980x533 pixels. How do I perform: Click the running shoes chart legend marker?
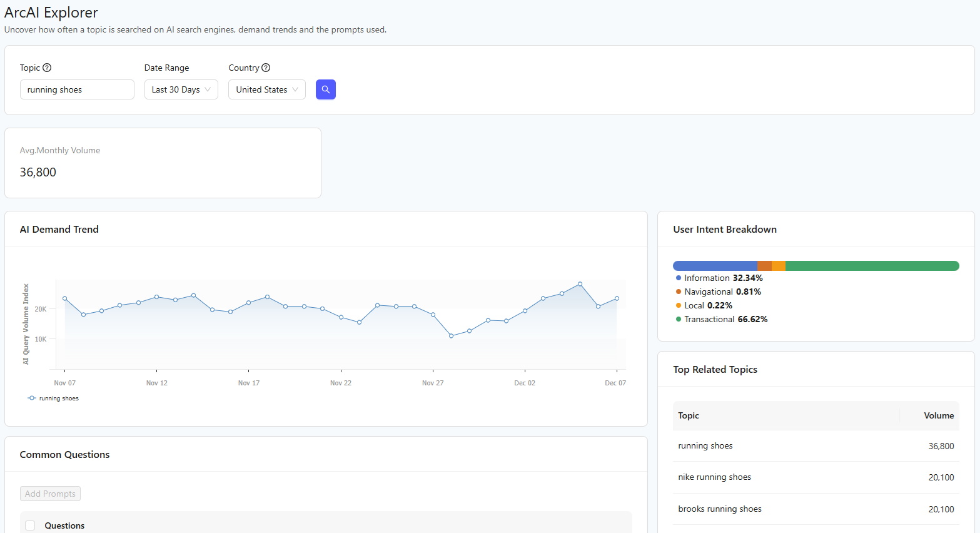tap(32, 398)
